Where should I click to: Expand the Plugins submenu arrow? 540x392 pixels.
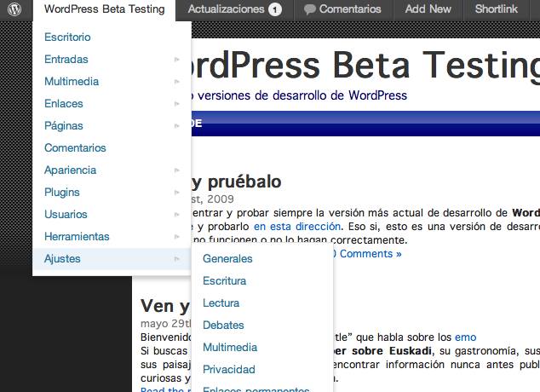[x=177, y=193]
